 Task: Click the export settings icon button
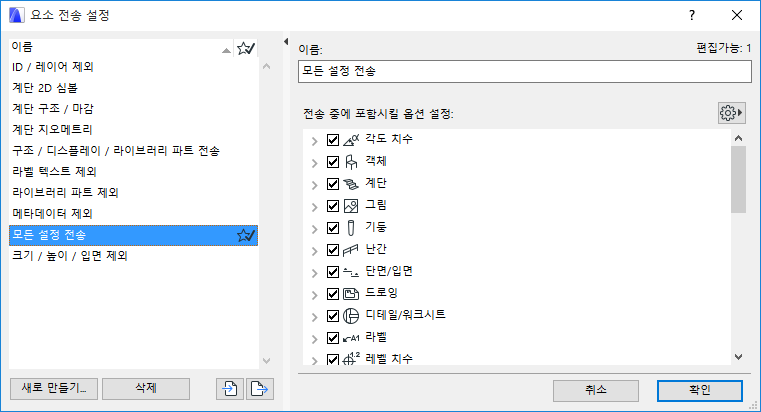[x=260, y=389]
